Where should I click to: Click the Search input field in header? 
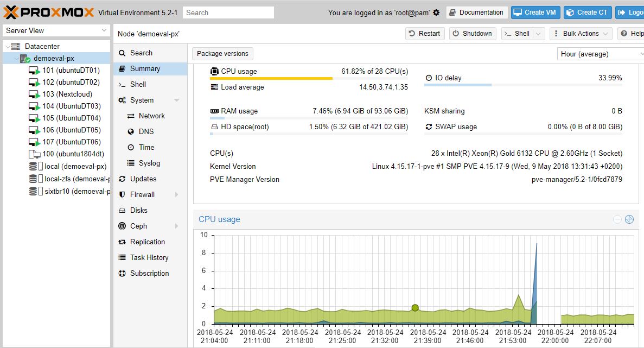point(228,12)
